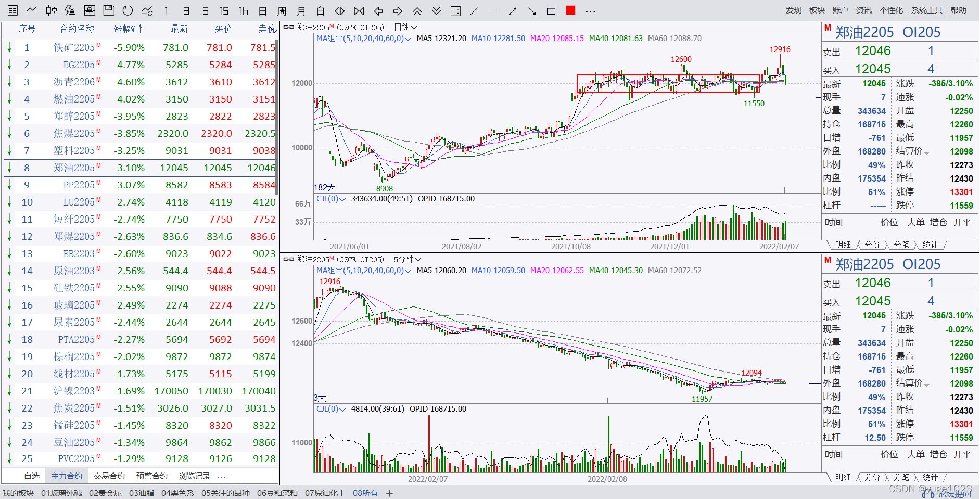Switch to the time-sharing line chart icon

coord(32,10)
